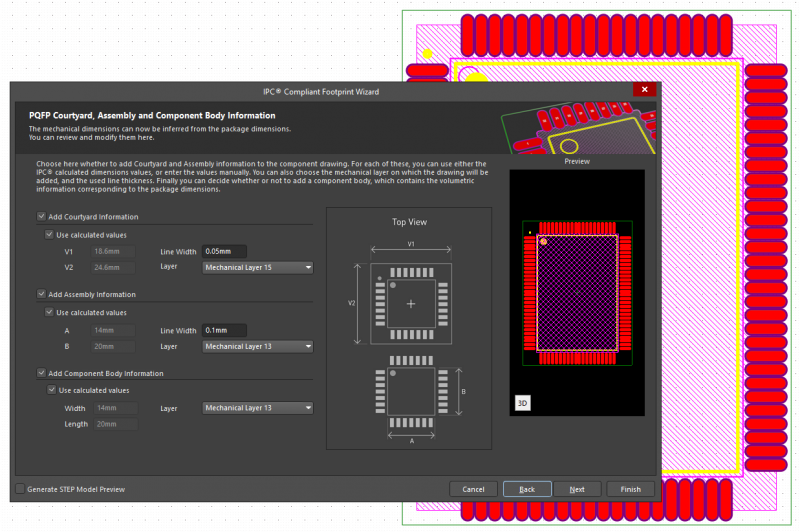This screenshot has height=532, width=800.
Task: Enable Add Courtyard Information checkbox
Action: point(41,216)
